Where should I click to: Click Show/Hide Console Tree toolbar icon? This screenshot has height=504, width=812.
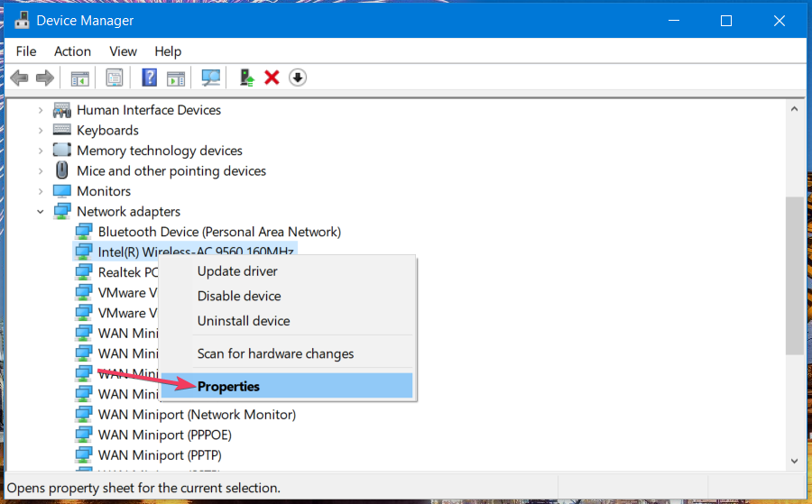(x=79, y=78)
